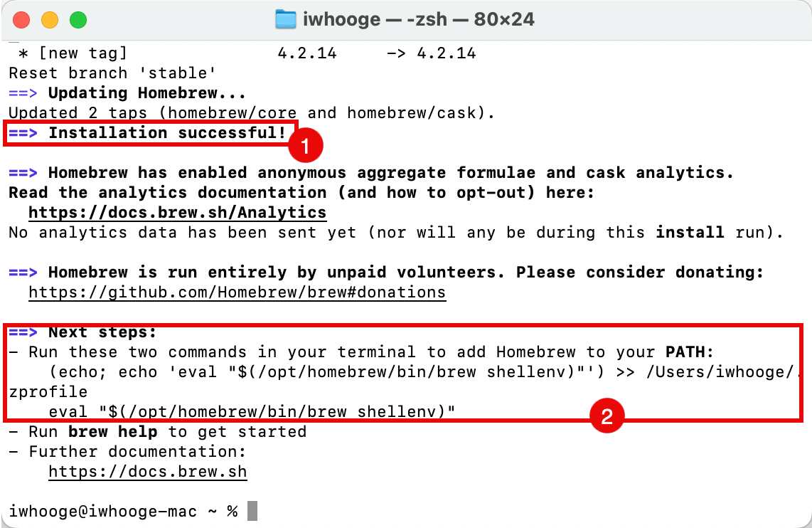This screenshot has height=528, width=812.
Task: Open the https://docs.brew.sh documentation link
Action: (148, 472)
